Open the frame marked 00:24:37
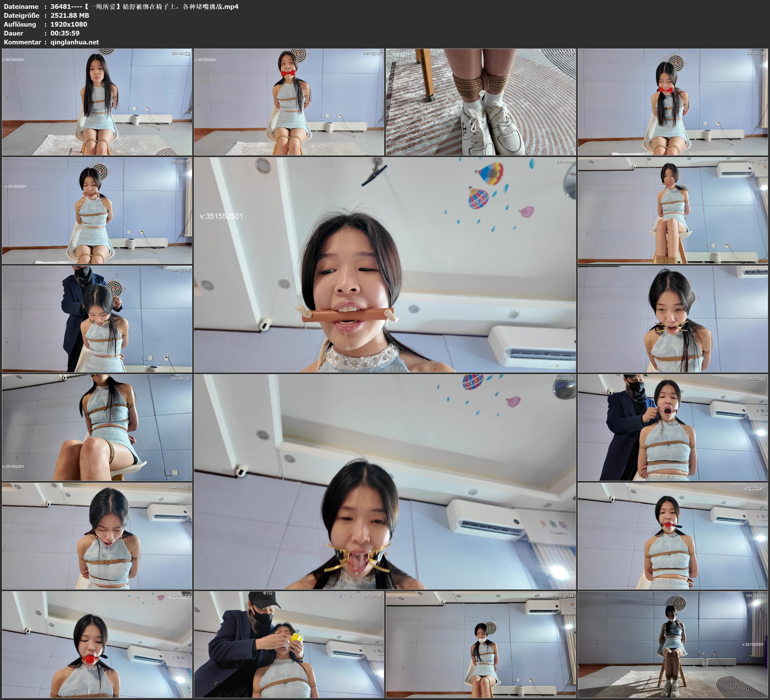770x700 pixels. click(x=97, y=536)
